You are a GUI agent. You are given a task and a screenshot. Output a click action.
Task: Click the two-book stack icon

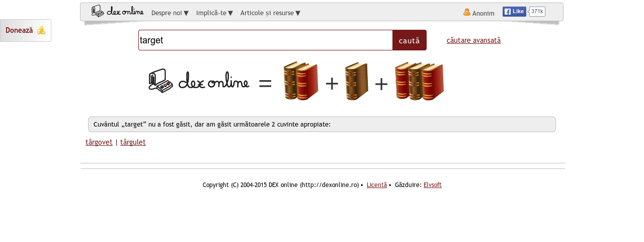[x=301, y=81]
